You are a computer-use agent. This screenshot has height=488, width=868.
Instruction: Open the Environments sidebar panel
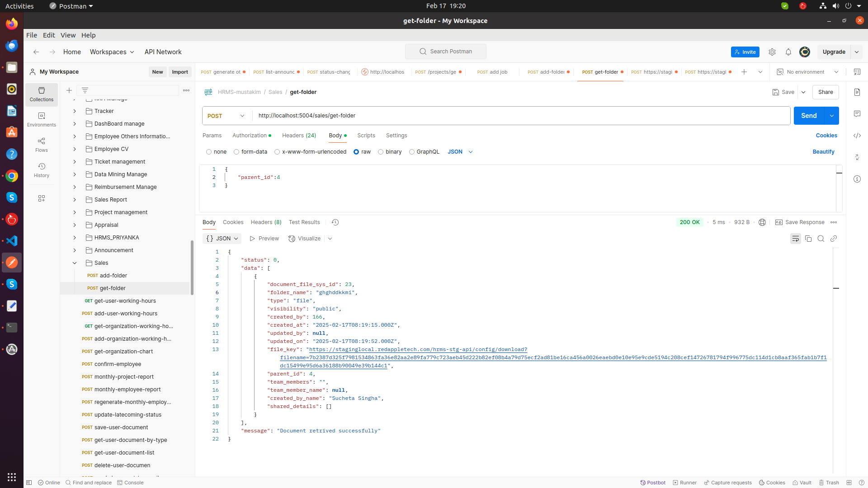pos(42,120)
